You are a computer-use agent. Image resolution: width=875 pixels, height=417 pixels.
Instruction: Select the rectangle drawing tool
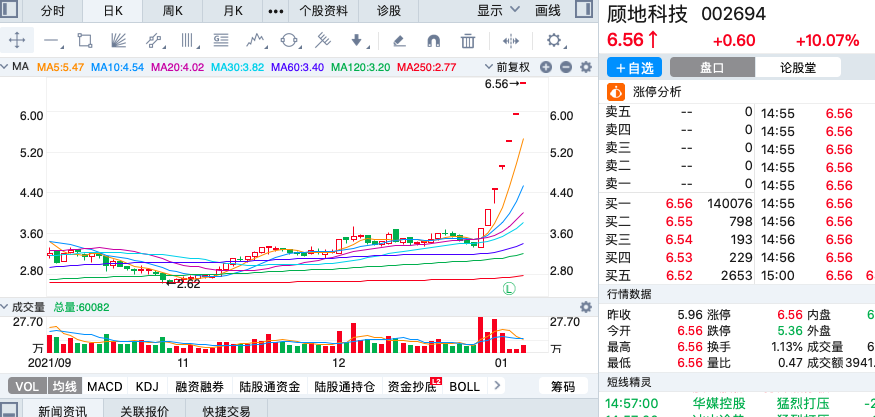click(x=85, y=40)
